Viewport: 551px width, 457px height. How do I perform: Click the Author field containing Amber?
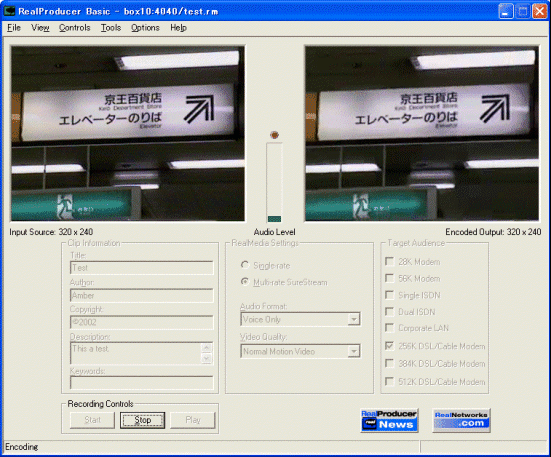[142, 295]
